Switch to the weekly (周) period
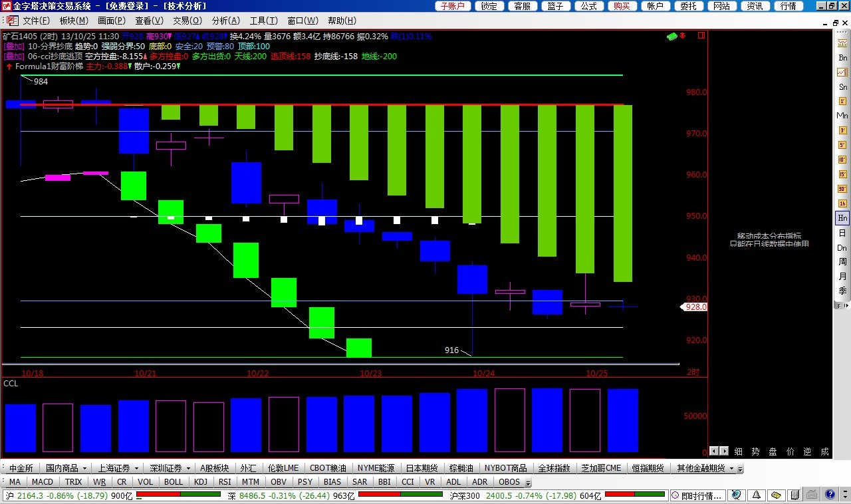Screen dimensions: 851x504 [842, 262]
